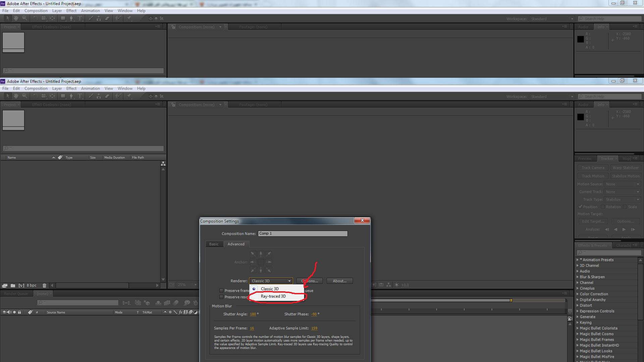Select the Hand tool in lower window toolbar
The width and height of the screenshot is (644, 362).
coord(16,96)
